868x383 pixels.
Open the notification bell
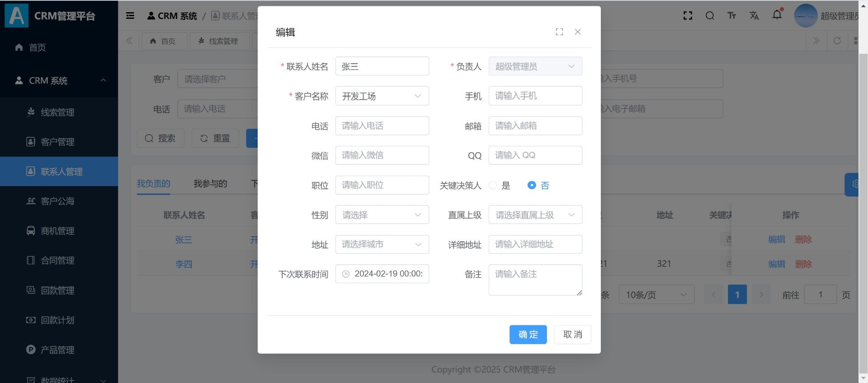777,15
